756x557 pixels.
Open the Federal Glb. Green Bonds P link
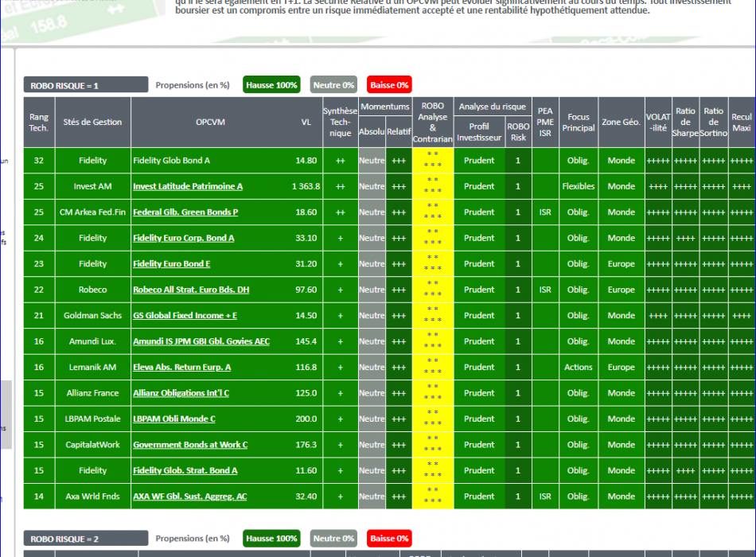[185, 212]
